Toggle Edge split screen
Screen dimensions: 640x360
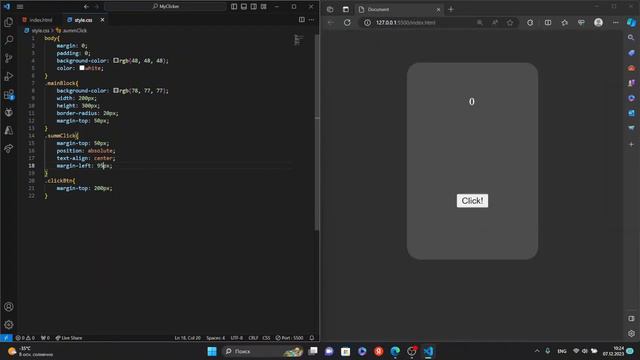548,22
